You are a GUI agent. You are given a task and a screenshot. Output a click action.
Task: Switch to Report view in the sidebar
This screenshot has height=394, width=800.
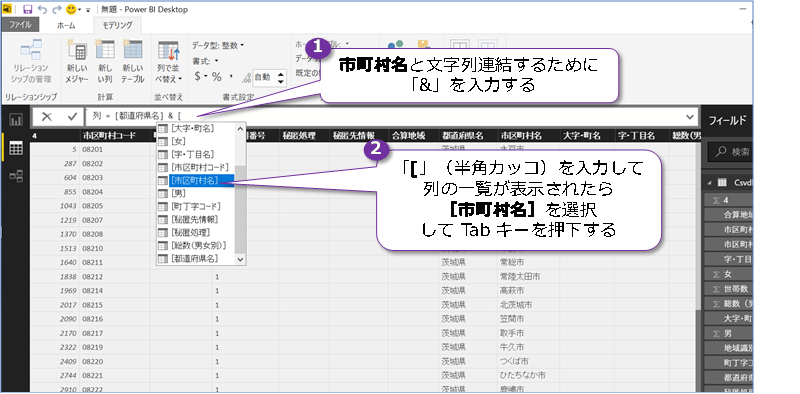[16, 120]
